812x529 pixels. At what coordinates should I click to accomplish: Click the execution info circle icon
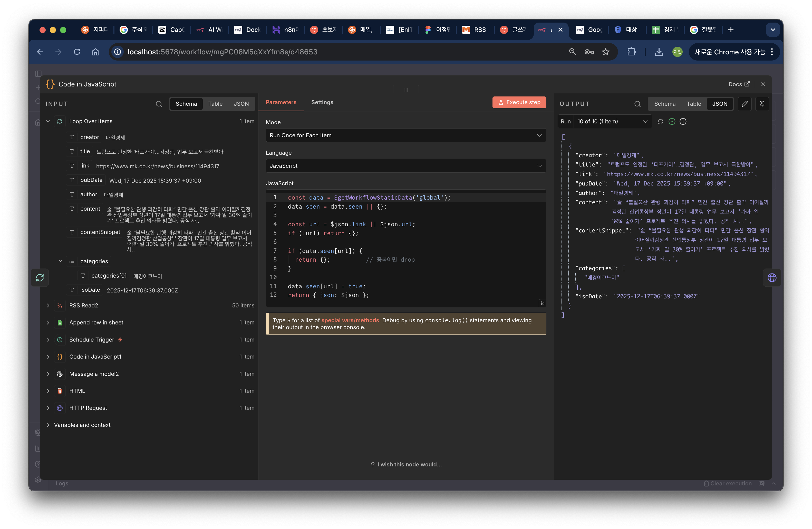pos(683,121)
